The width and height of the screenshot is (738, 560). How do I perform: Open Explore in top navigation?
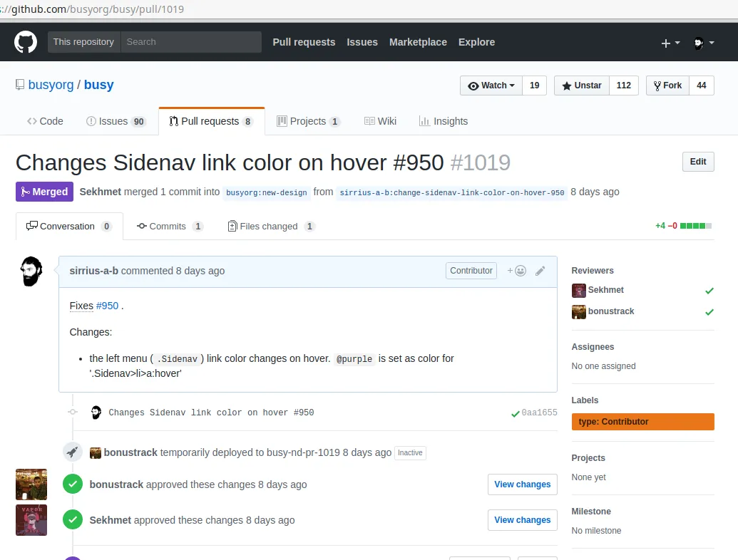[476, 42]
